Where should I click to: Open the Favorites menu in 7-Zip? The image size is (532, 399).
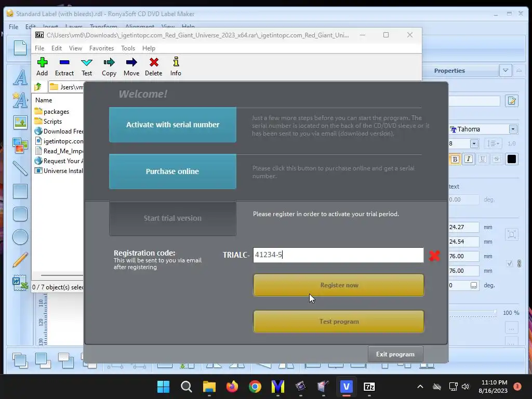coord(101,48)
